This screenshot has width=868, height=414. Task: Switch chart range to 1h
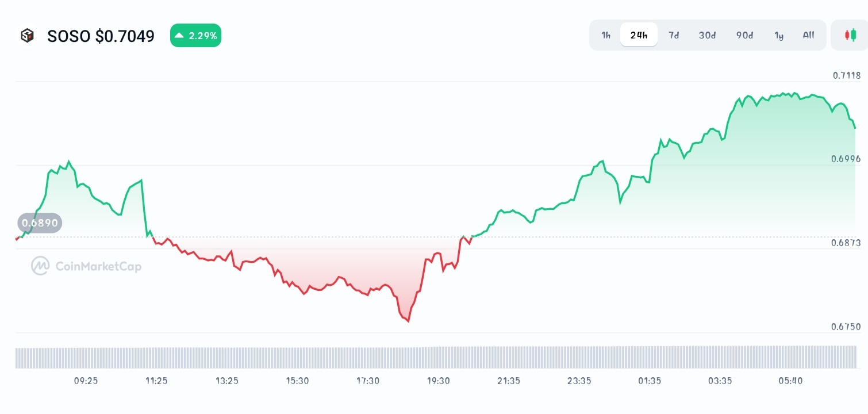pyautogui.click(x=606, y=35)
